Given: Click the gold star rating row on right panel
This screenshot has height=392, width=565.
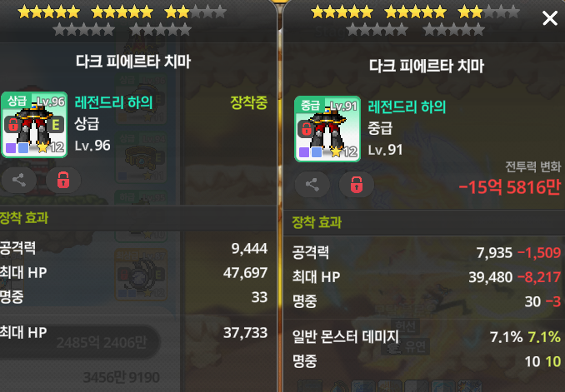Looking at the screenshot, I should tap(415, 12).
